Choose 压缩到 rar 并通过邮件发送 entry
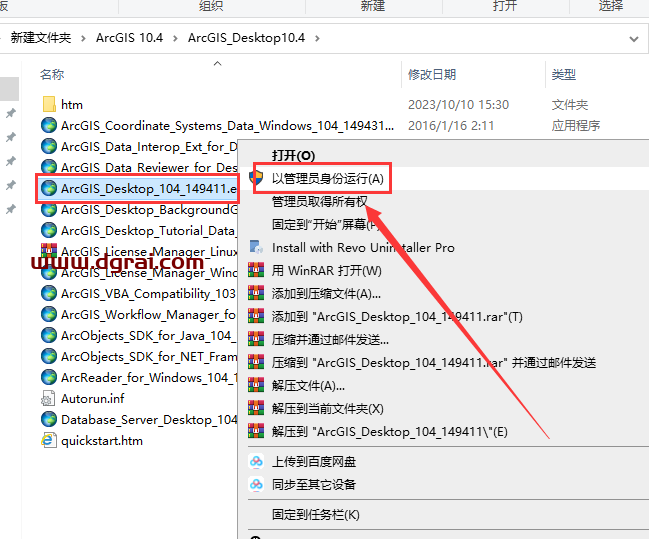The image size is (649, 539). coord(434,363)
